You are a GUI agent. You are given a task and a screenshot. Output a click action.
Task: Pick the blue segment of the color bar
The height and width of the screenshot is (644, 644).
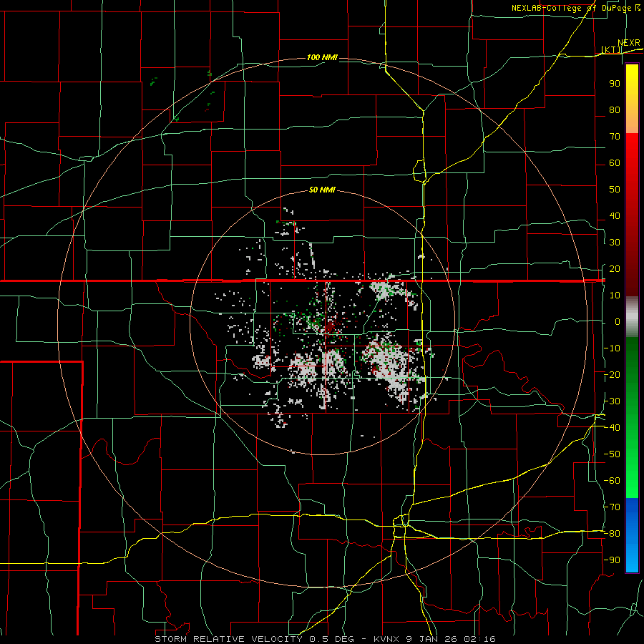click(x=632, y=535)
